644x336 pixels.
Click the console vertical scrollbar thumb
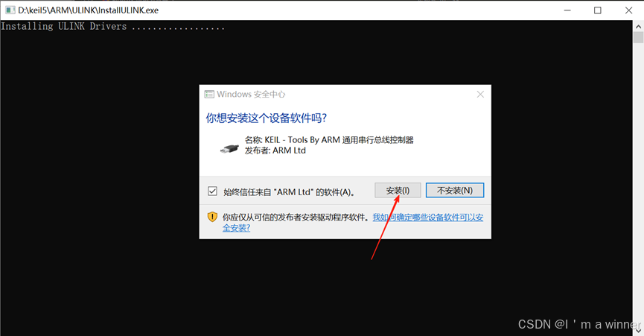pyautogui.click(x=638, y=37)
